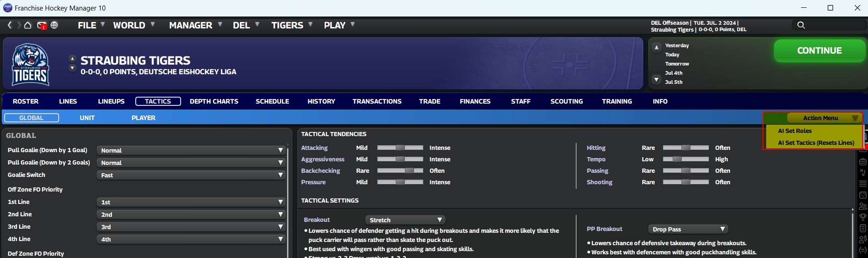Click the green CONTINUE button
Screen dimensions: 868x258
[x=819, y=51]
